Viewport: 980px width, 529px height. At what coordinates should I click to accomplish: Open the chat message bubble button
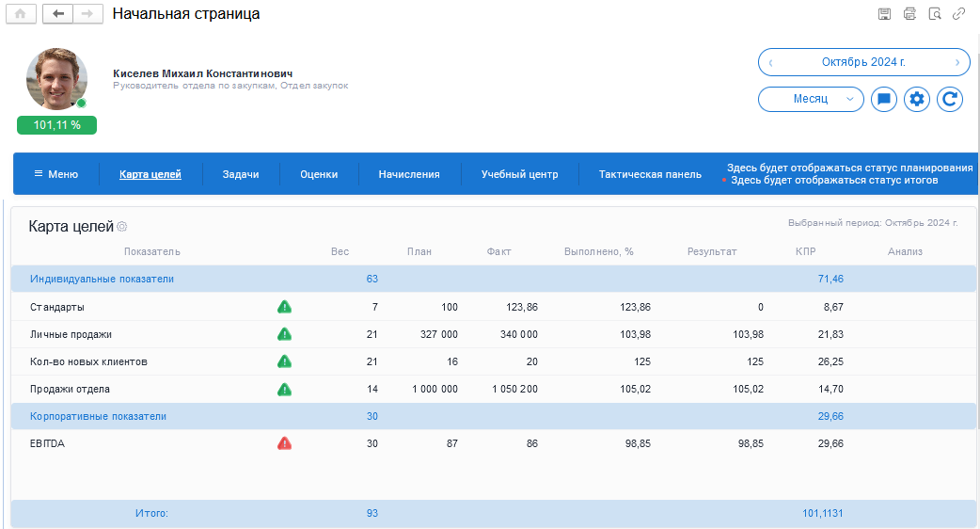(x=884, y=99)
